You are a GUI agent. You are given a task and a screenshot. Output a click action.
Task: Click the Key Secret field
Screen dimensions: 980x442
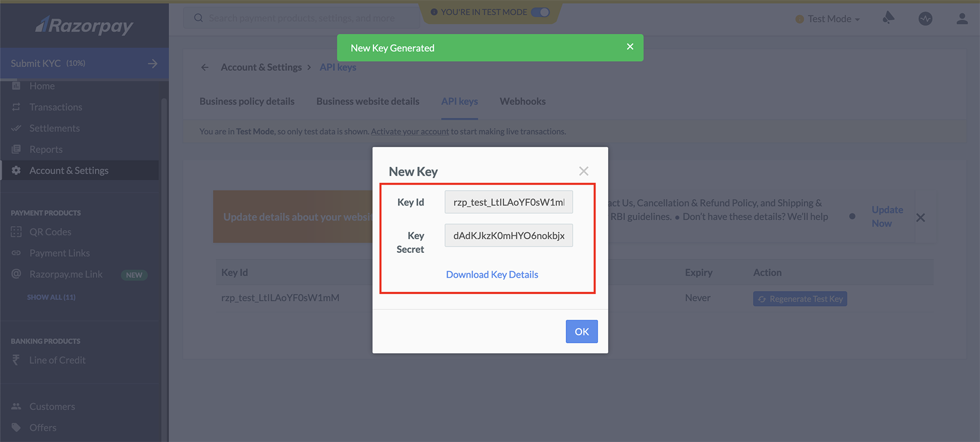pyautogui.click(x=509, y=235)
